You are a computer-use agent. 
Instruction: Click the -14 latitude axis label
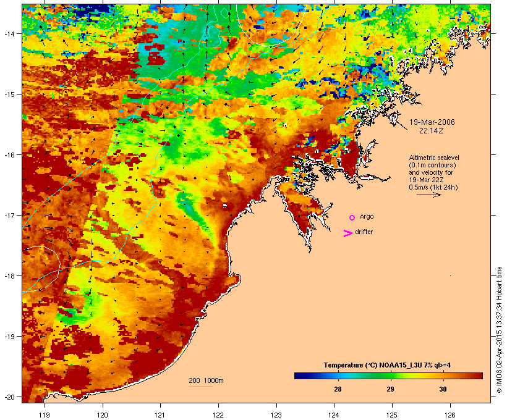[x=9, y=33]
